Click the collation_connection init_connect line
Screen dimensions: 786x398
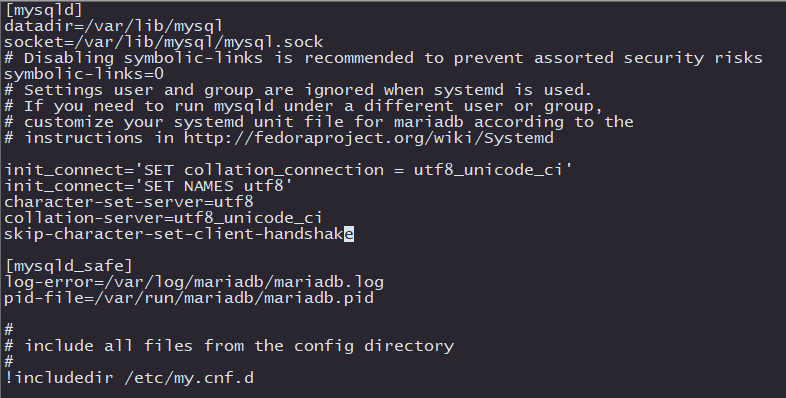coord(288,170)
